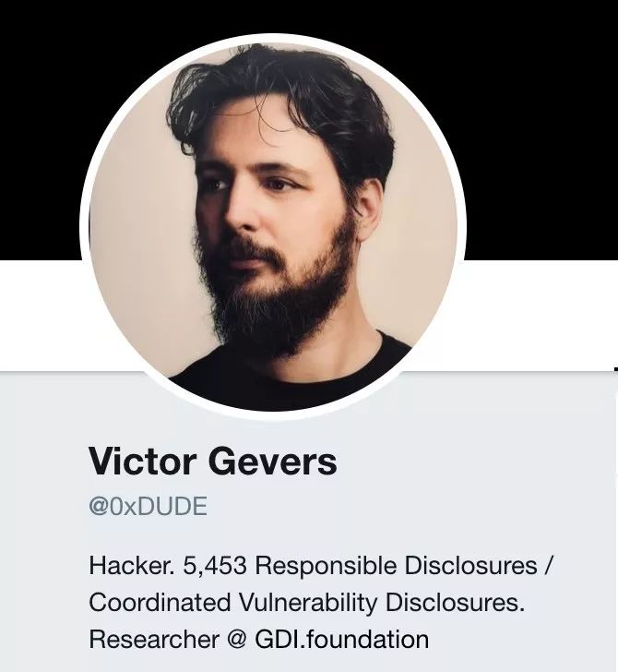The image size is (618, 672).
Task: Select the word Researcher in the bio
Action: pos(154,639)
